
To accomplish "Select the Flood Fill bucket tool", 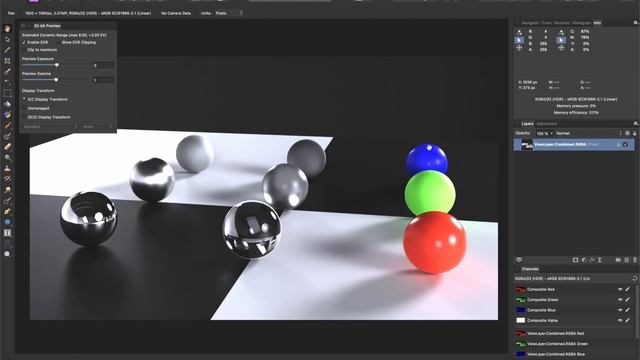I will [x=7, y=104].
